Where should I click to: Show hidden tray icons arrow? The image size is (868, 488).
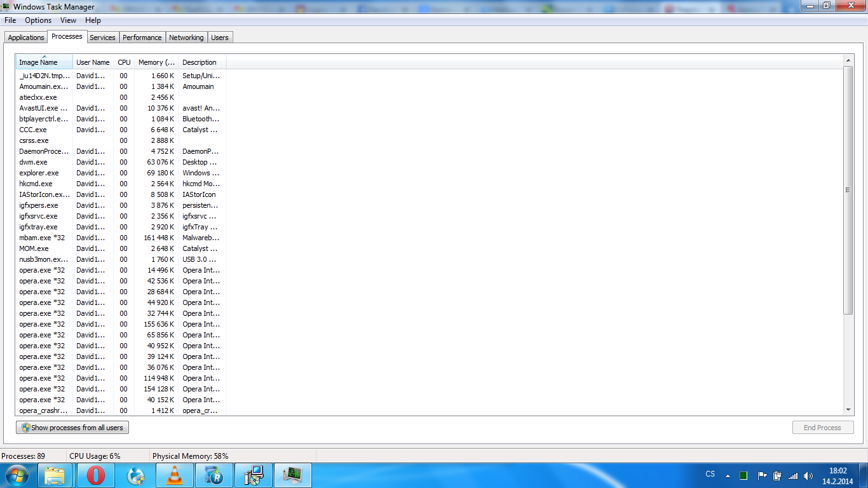(x=727, y=475)
